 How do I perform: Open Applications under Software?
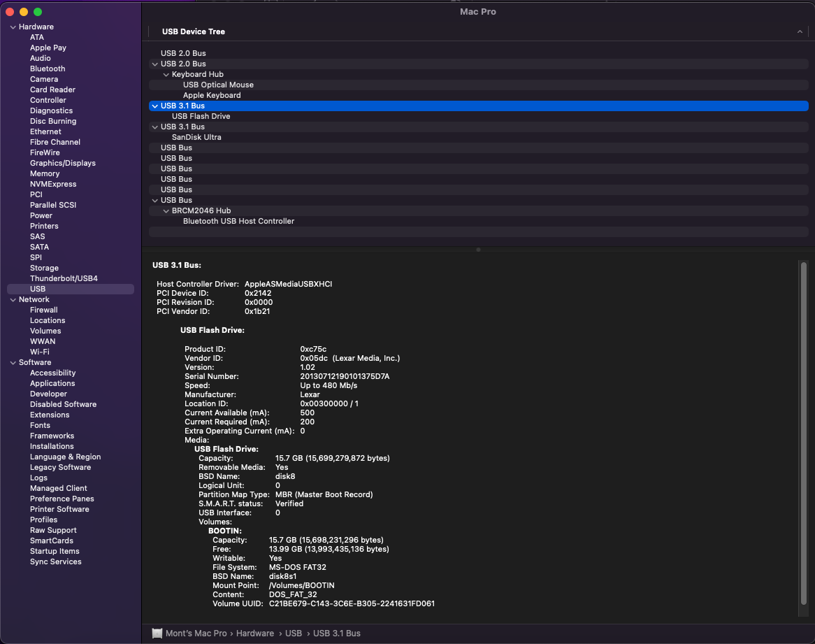[52, 383]
